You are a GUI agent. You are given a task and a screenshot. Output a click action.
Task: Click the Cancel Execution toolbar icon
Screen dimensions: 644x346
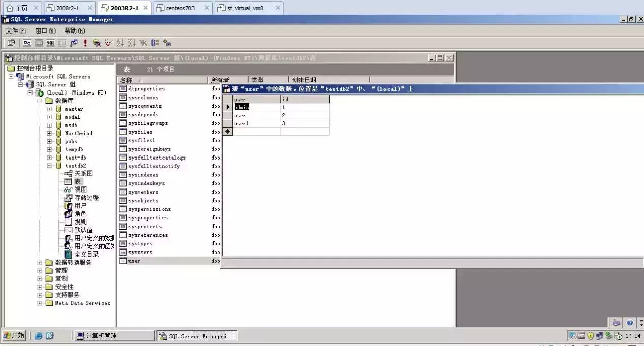[96, 43]
